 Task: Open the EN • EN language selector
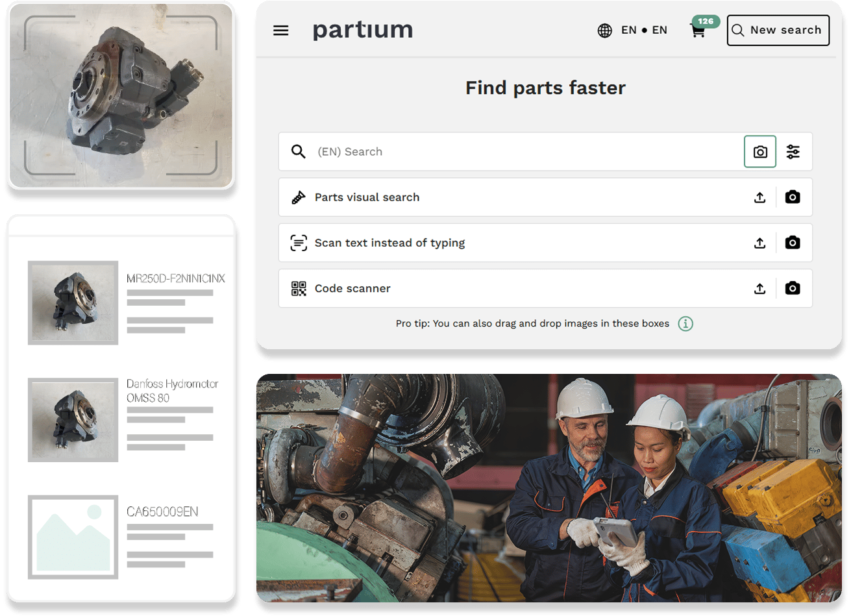click(x=644, y=30)
